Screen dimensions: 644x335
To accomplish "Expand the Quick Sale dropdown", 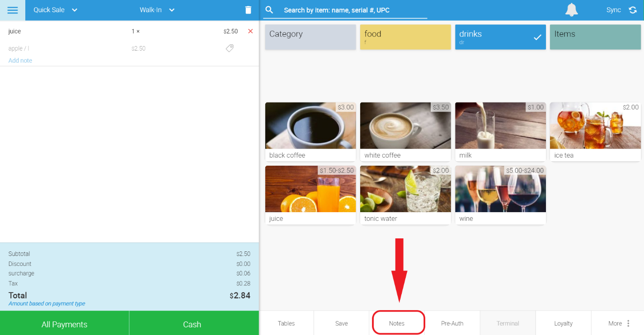I will tap(55, 10).
